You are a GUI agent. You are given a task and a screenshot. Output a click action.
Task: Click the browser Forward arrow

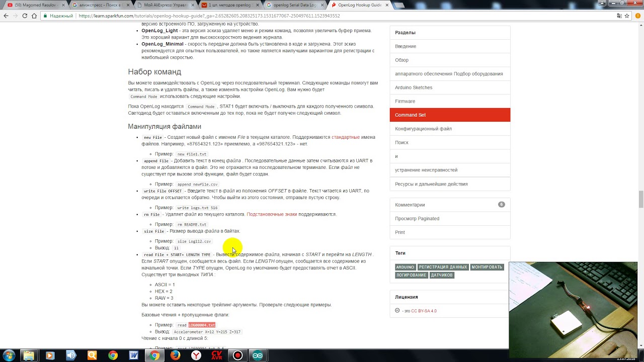pyautogui.click(x=15, y=16)
